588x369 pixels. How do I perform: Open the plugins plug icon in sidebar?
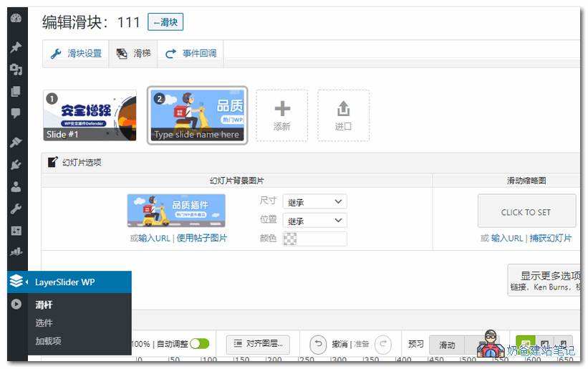16,165
